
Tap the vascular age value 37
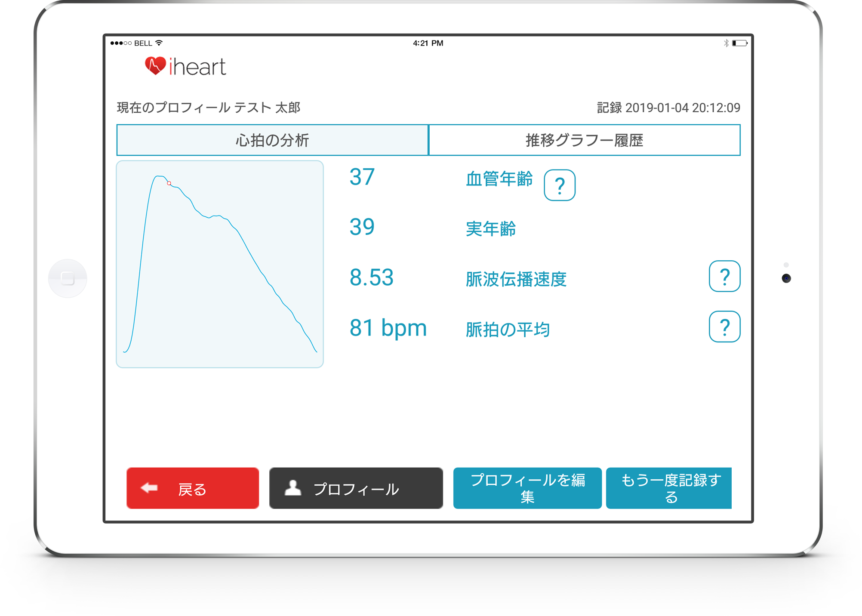point(362,177)
